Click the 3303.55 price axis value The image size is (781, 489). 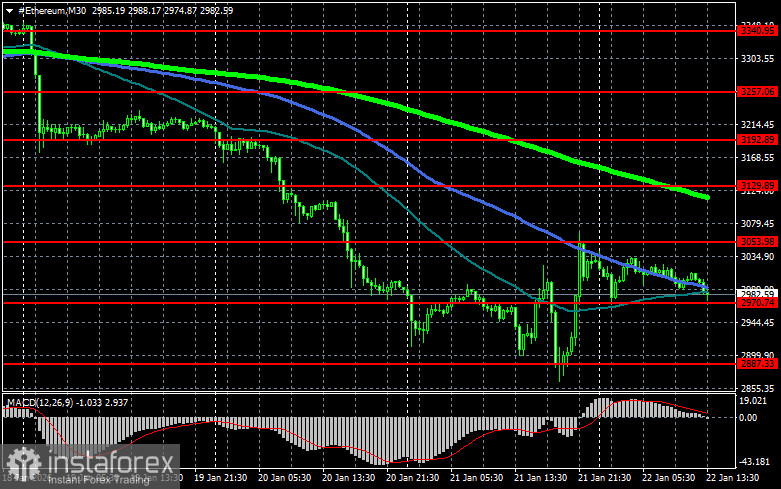coord(758,59)
